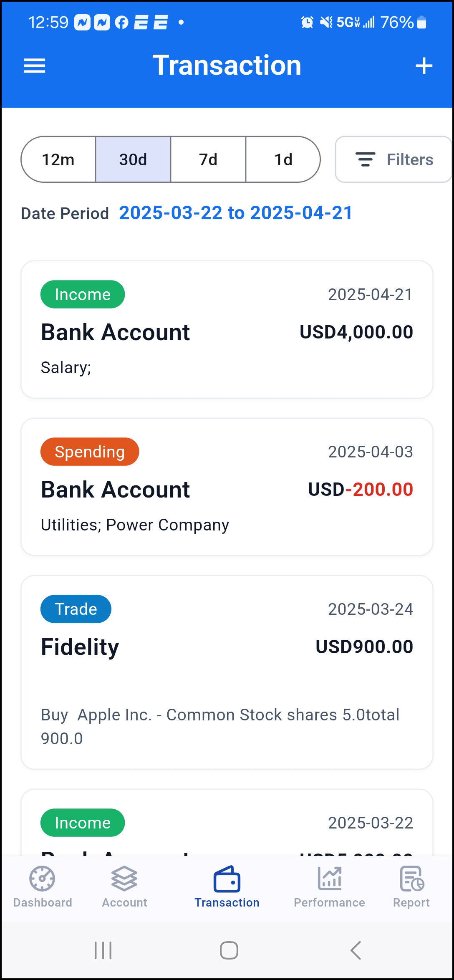Viewport: 454px width, 980px height.
Task: Tap the Android back arrow
Action: (x=356, y=950)
